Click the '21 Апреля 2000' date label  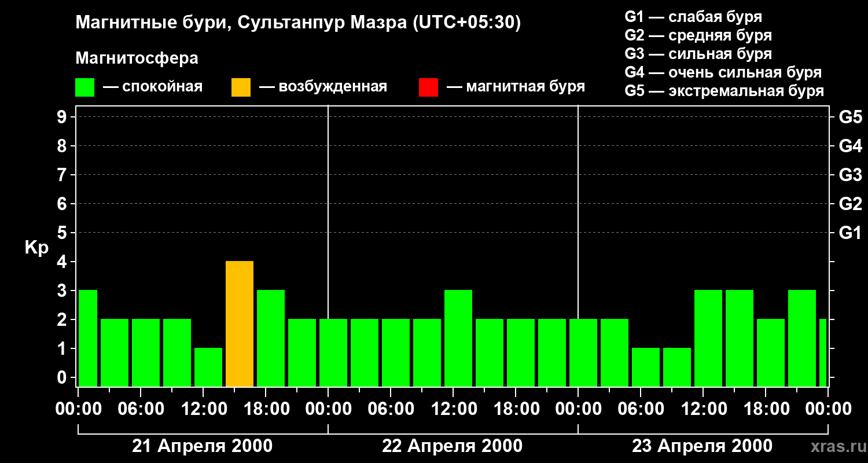[x=203, y=446]
